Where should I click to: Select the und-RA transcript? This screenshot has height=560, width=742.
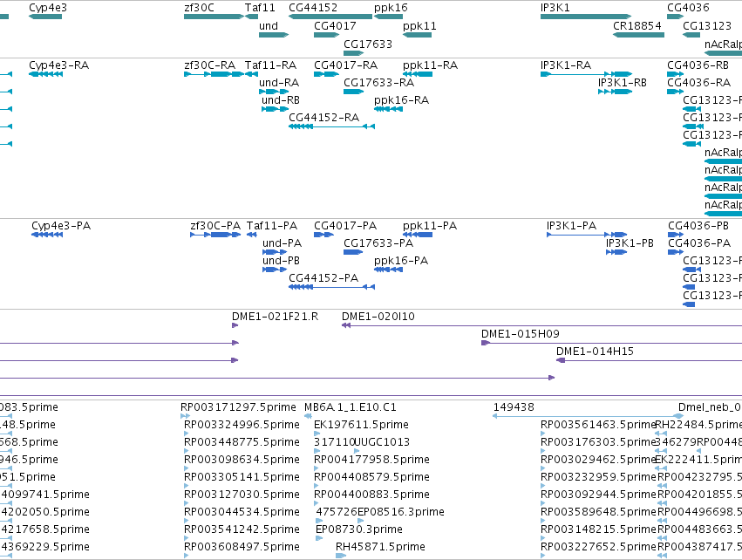(x=274, y=92)
